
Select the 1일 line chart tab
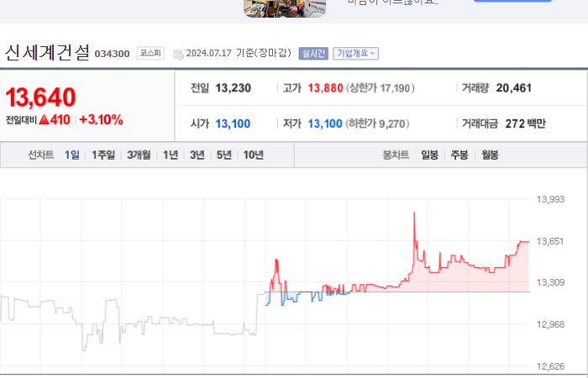[72, 155]
